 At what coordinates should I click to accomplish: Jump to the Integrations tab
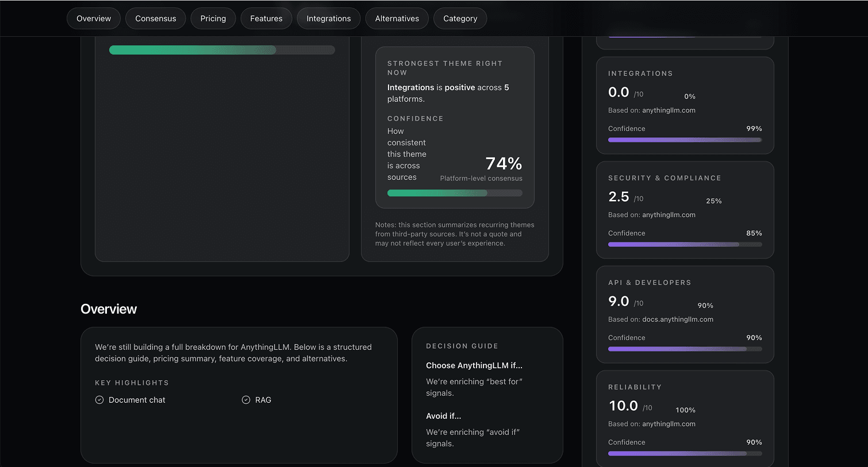(x=328, y=18)
